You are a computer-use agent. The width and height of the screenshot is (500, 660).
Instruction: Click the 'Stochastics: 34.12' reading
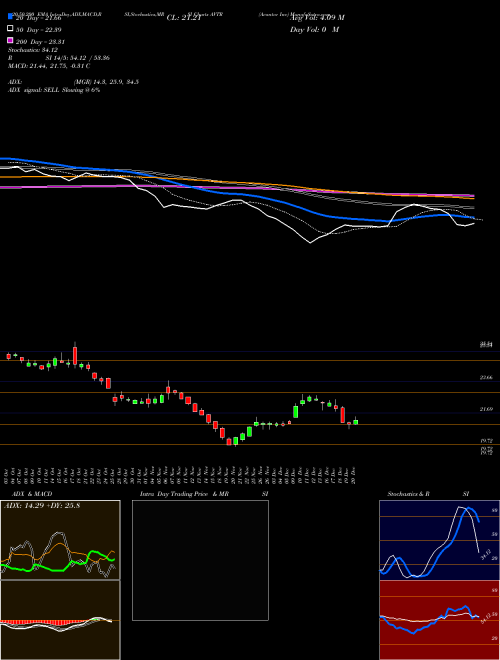tap(33, 50)
